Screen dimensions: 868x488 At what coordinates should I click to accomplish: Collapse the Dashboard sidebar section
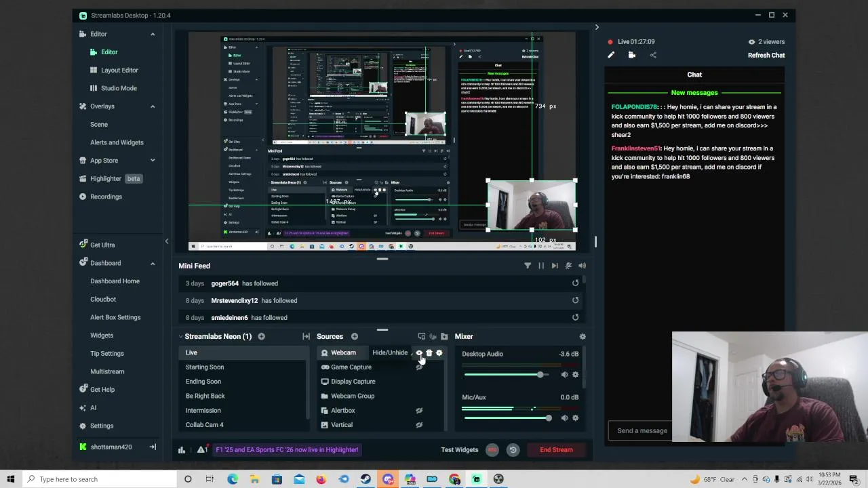153,263
